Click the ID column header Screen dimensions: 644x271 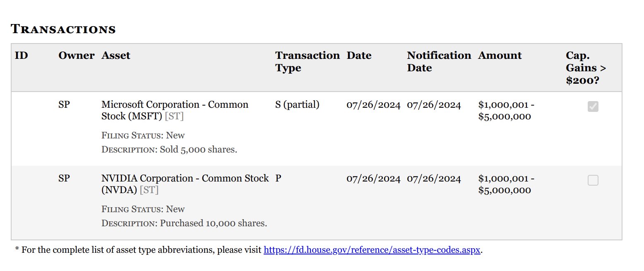22,56
